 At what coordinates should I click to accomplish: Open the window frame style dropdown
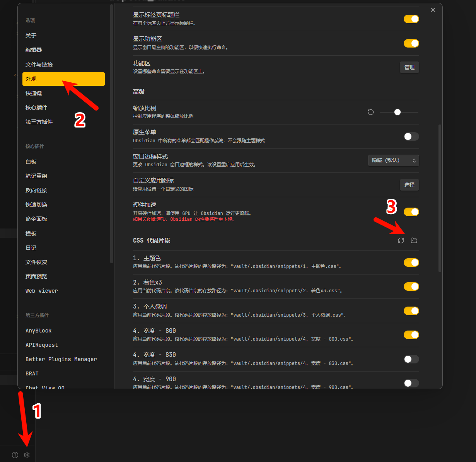click(x=393, y=160)
